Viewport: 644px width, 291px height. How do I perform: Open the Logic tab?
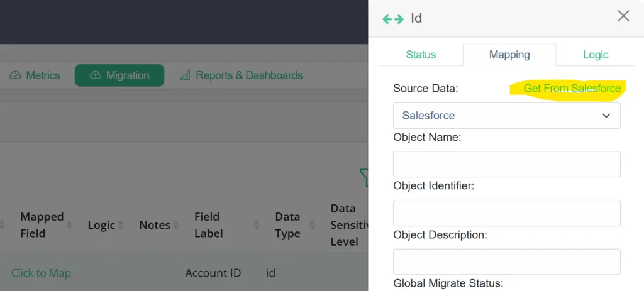click(x=596, y=55)
